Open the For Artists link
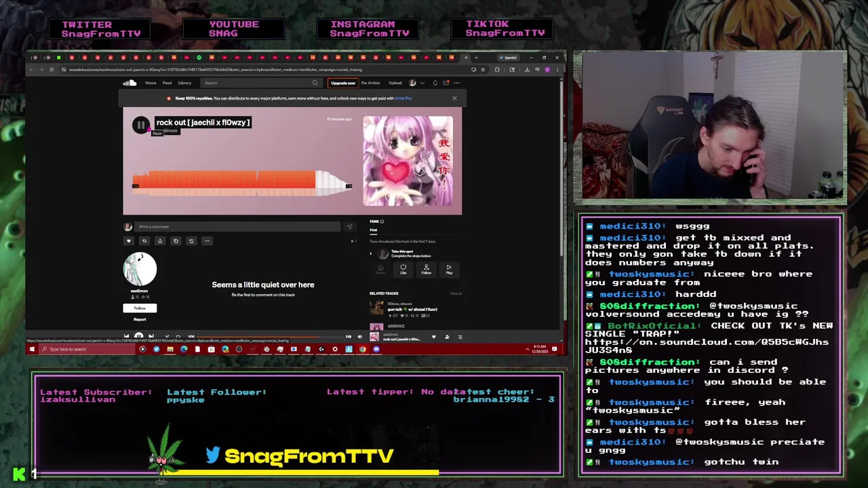868x488 pixels. (370, 83)
